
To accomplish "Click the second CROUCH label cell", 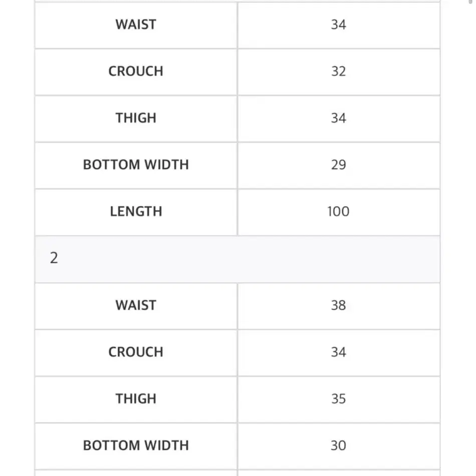I will 136,352.
